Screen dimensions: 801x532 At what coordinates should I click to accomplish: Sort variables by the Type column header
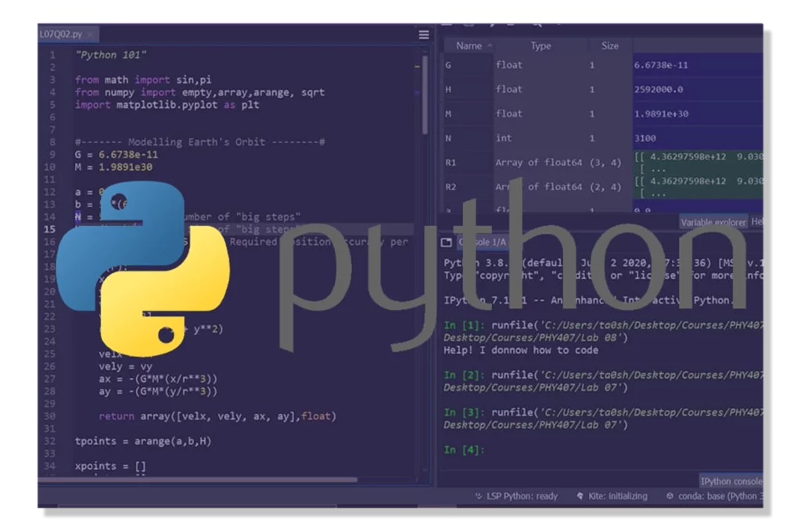pos(541,46)
